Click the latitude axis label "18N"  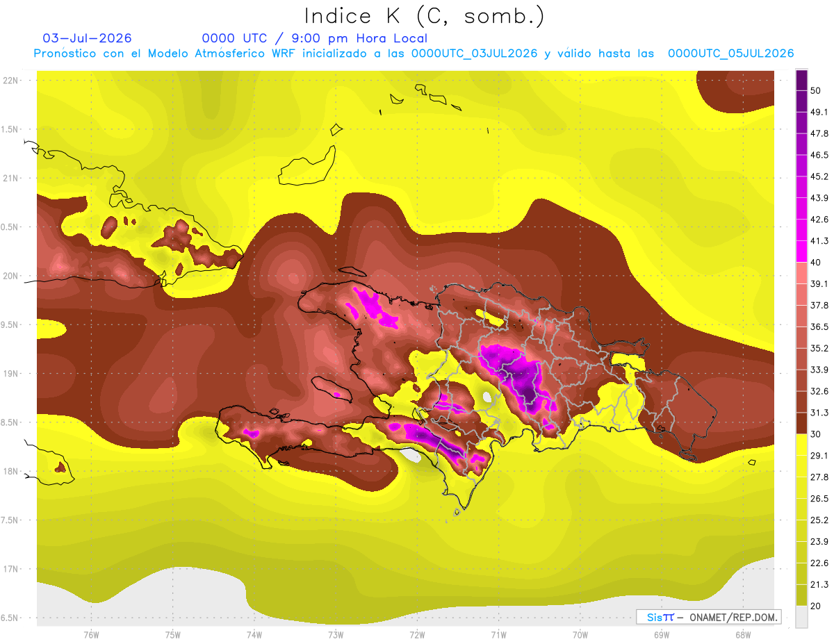11,471
